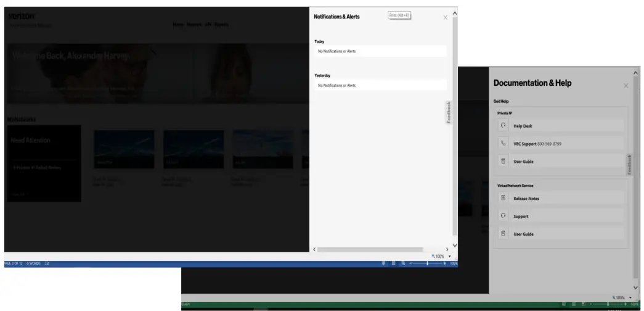Screen dimensions: 644x311
Task: Click the zoom out minus in Word status bar
Action: click(410, 263)
